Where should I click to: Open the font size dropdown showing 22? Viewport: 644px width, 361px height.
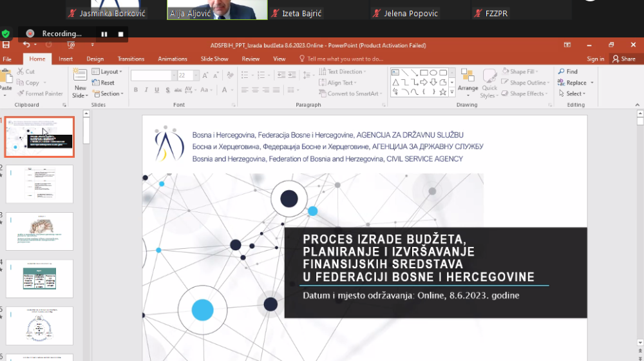[196, 75]
